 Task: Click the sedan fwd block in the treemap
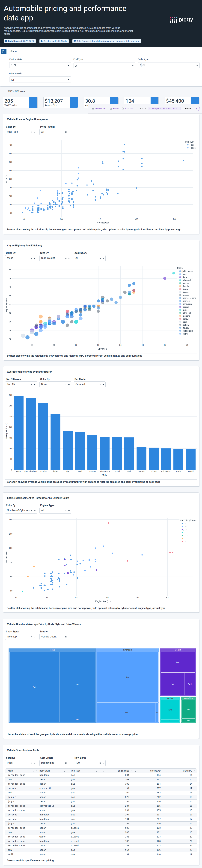34,687
